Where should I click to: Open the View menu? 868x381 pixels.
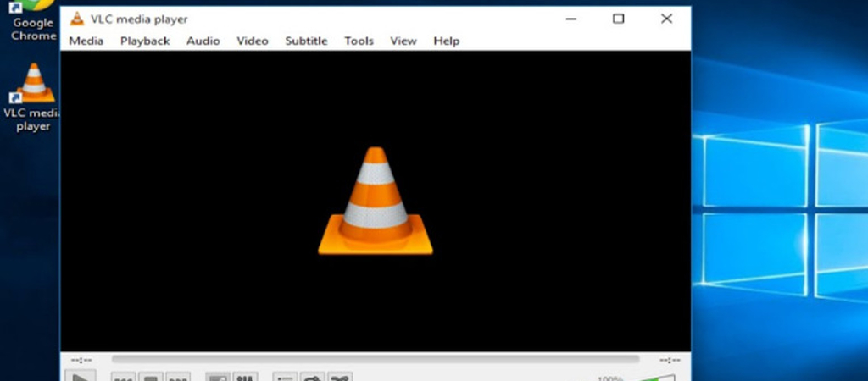[403, 41]
